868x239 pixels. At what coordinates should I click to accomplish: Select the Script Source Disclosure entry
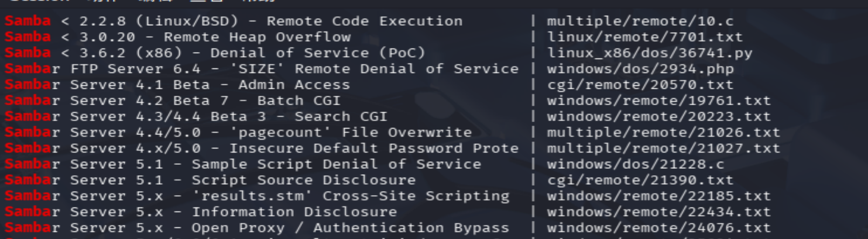click(x=210, y=180)
